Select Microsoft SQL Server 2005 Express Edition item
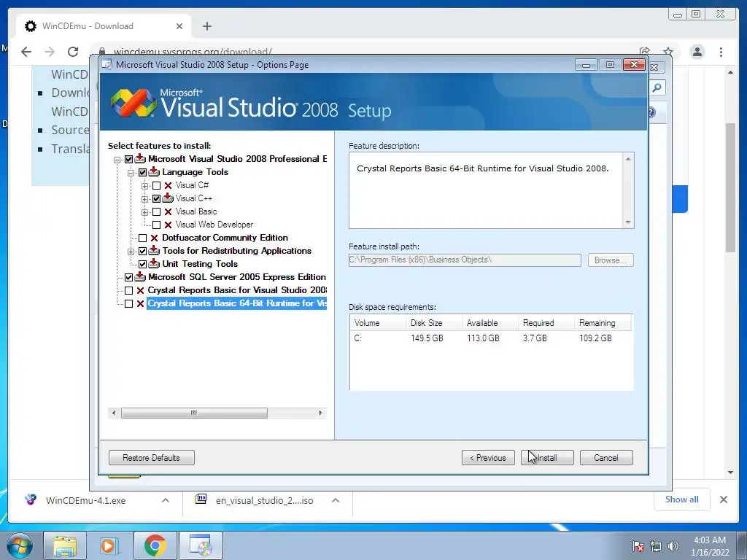This screenshot has width=747, height=560. coord(237,277)
